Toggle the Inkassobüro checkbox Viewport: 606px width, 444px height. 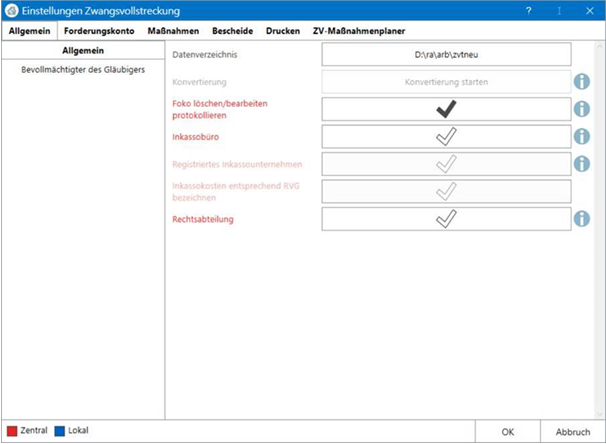[446, 136]
